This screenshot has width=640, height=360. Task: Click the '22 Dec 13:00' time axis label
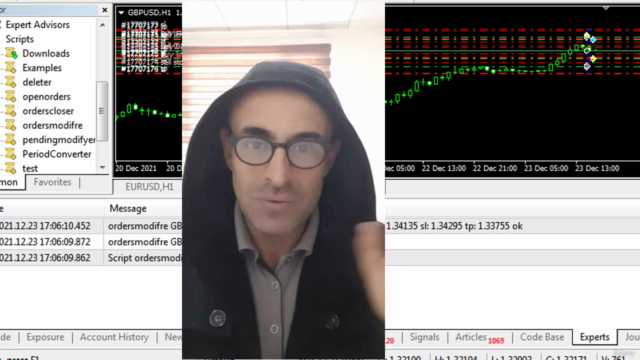[x=444, y=168]
